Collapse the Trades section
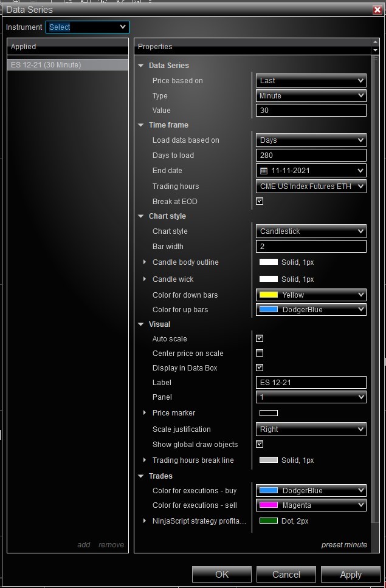The image size is (386, 588). click(x=141, y=476)
